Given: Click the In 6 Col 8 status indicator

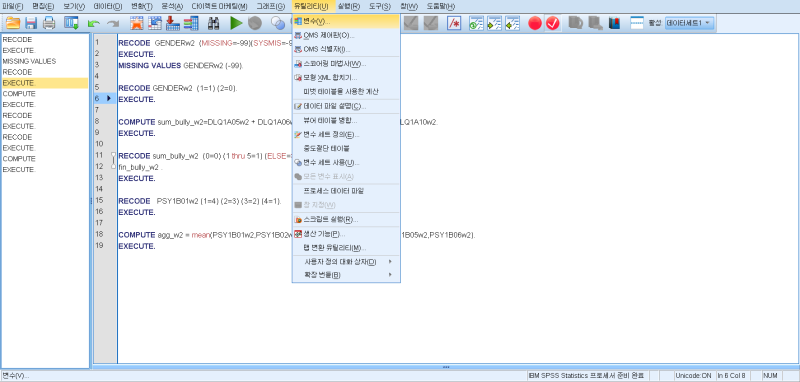Looking at the screenshot, I should (731, 375).
